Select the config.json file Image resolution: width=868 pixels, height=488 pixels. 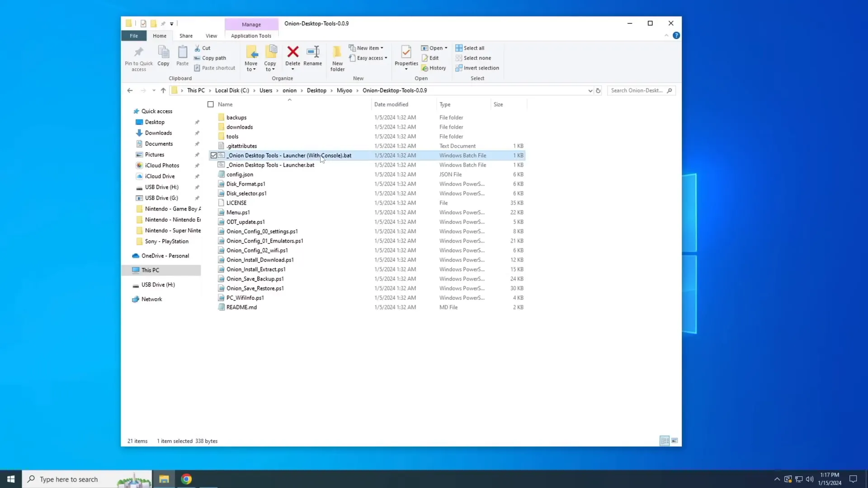tap(240, 174)
